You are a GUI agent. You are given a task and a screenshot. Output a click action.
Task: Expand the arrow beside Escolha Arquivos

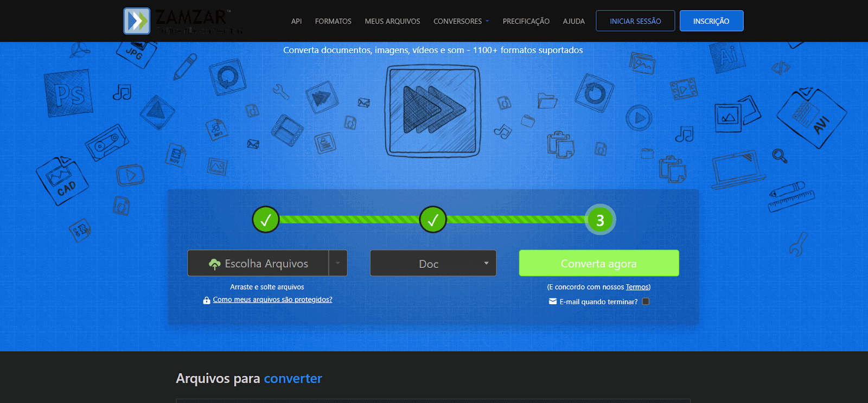[x=338, y=263]
